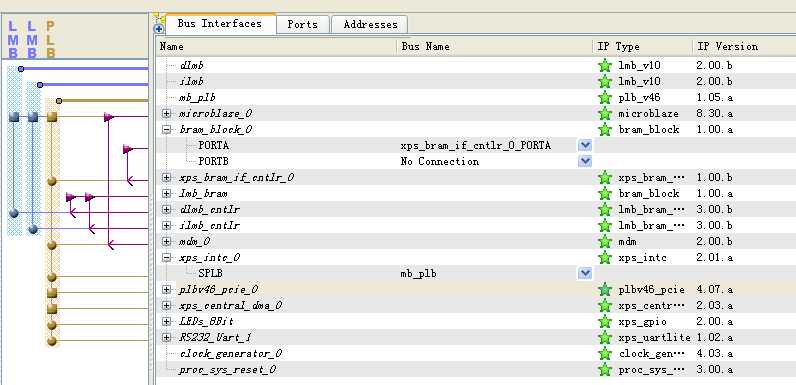Open the SPLB bus name dropdown
This screenshot has width=796, height=385.
pos(585,274)
